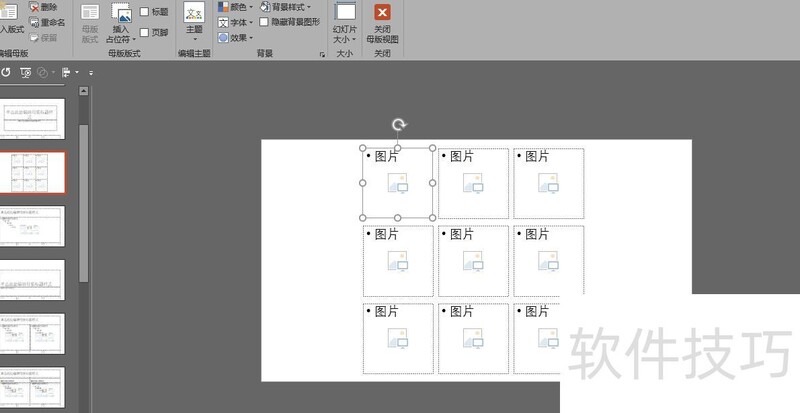Open the 幻灯片大小 slide size menu
The height and width of the screenshot is (413, 800).
(x=345, y=23)
